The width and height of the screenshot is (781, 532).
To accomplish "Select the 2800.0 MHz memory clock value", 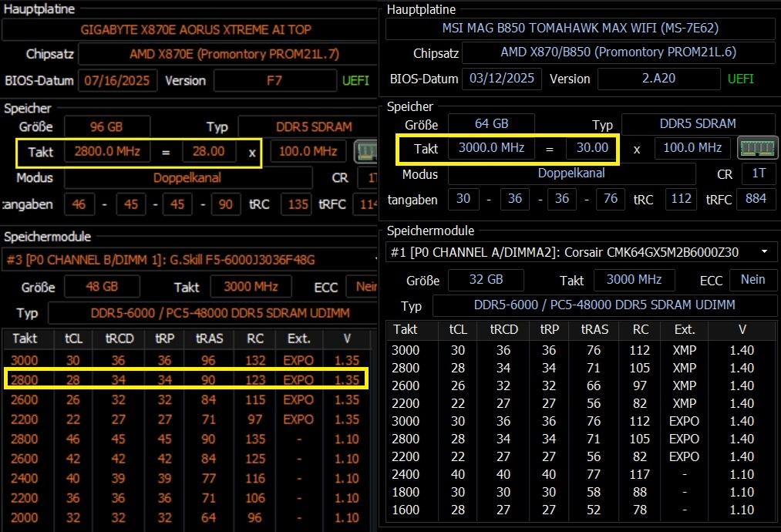I will [107, 151].
